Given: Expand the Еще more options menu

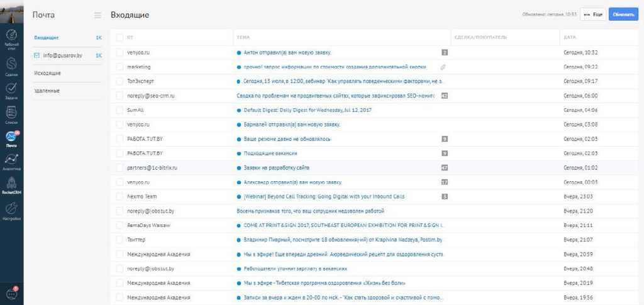Looking at the screenshot, I should [x=592, y=14].
